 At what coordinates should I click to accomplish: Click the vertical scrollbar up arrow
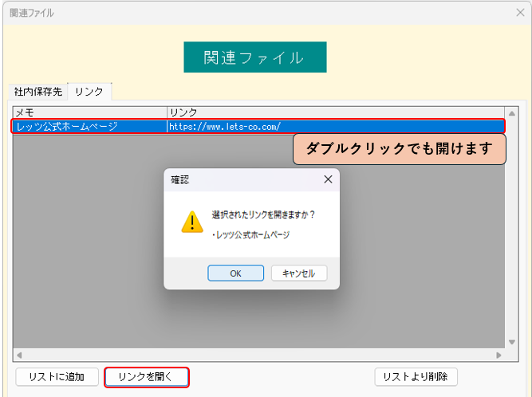(512, 113)
